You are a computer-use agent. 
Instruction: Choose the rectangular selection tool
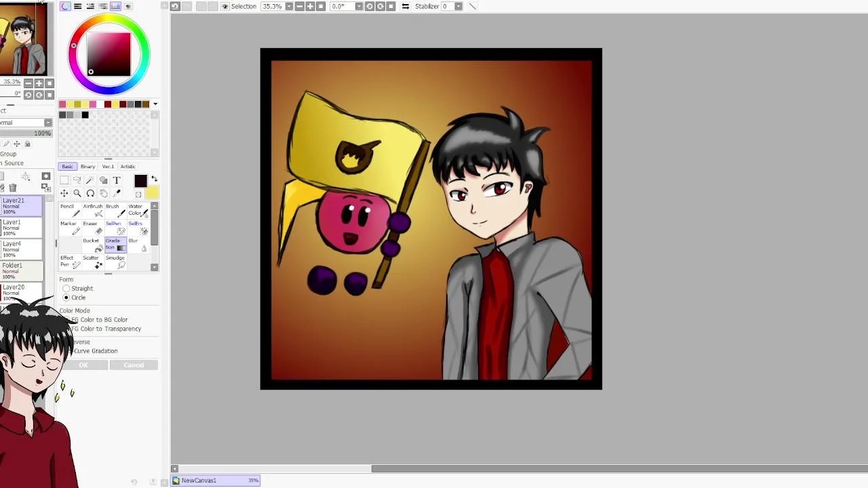click(x=64, y=180)
